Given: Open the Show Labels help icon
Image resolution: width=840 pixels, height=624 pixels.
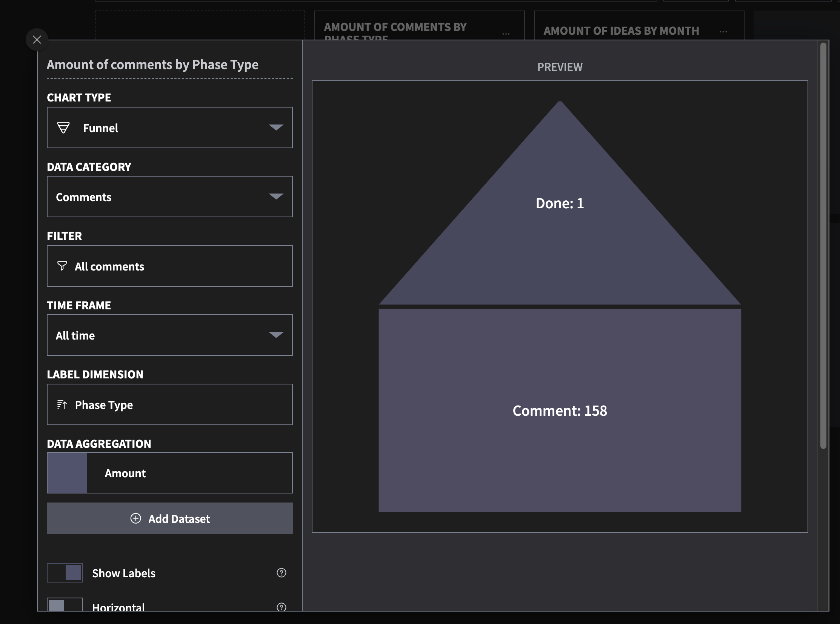Looking at the screenshot, I should point(281,573).
